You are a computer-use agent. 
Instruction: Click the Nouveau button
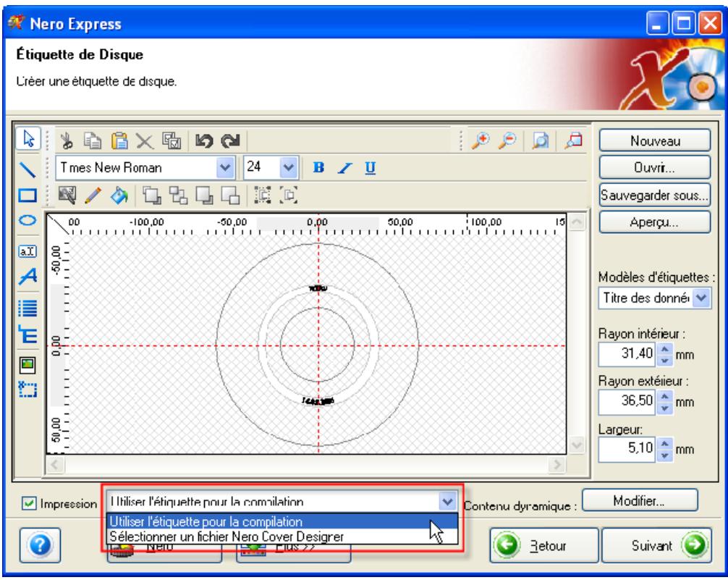[x=655, y=140]
